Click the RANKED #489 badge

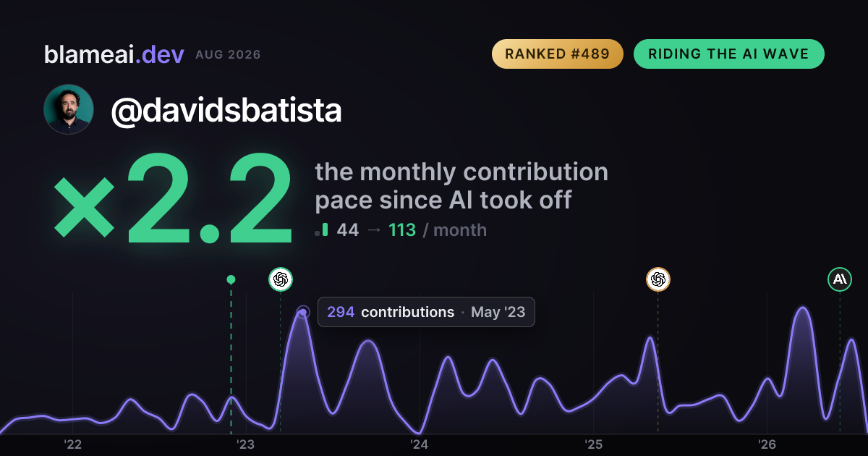click(558, 54)
